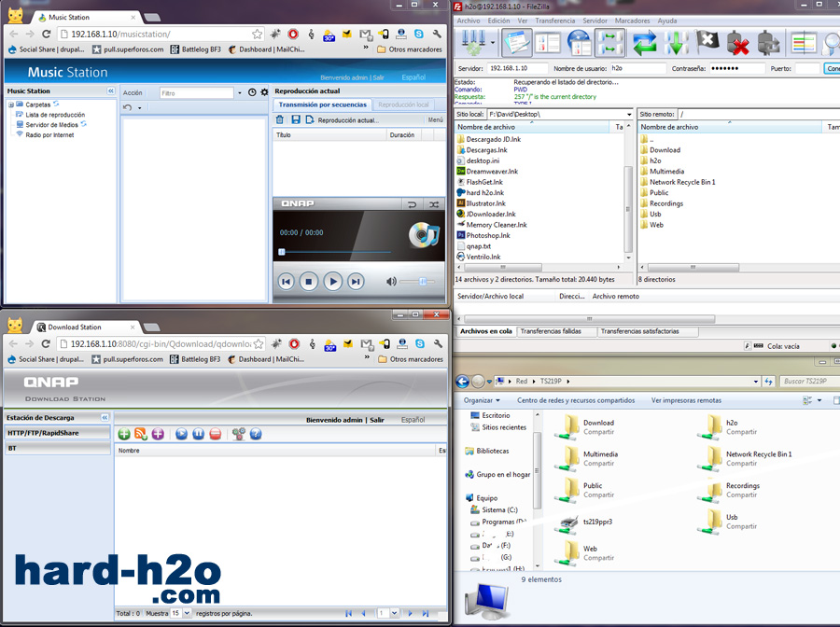The image size is (840, 627).
Task: Start download with blue play icon
Action: (182, 434)
